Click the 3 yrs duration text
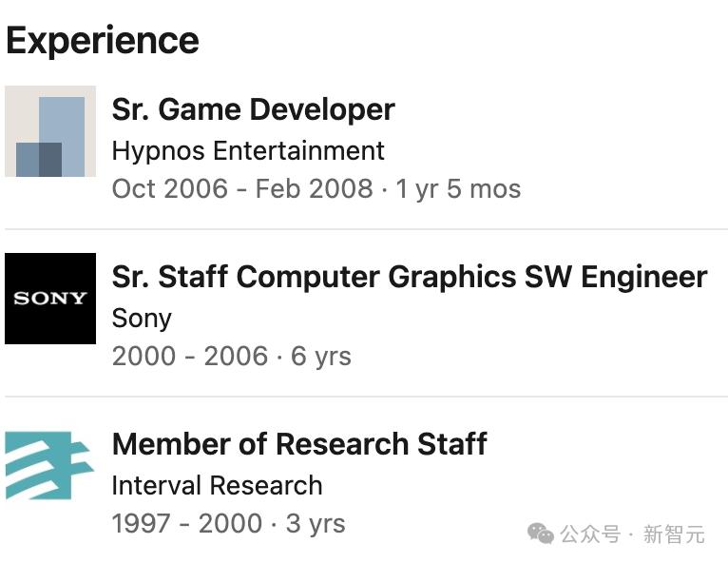The height and width of the screenshot is (563, 728). (316, 523)
